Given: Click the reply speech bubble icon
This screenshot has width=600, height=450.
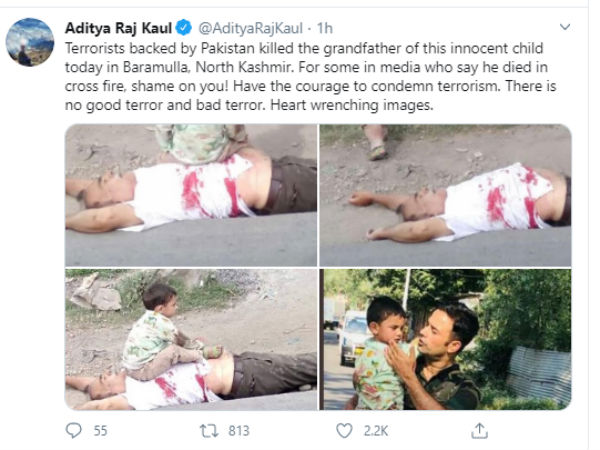Looking at the screenshot, I should coord(74,430).
